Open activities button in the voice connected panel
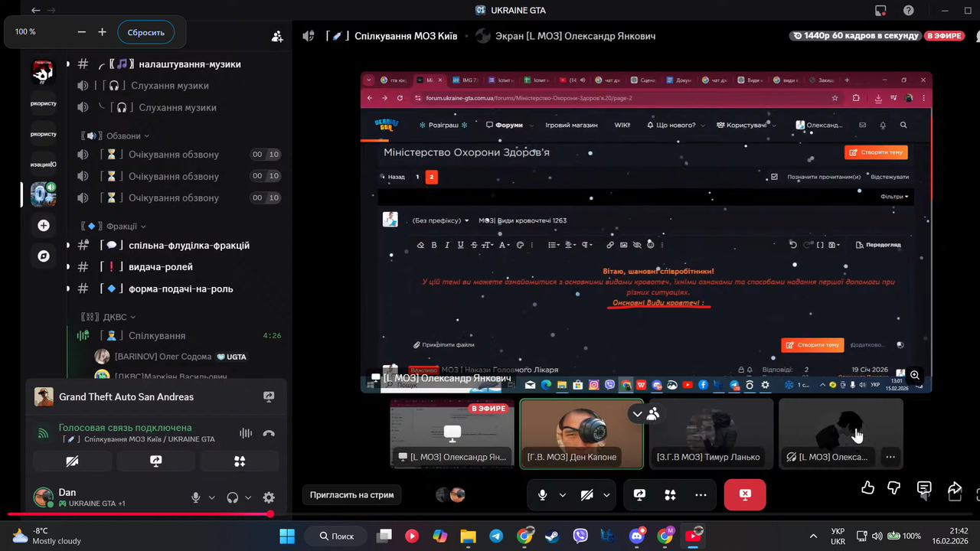Viewport: 980px width, 551px height. coord(240,461)
